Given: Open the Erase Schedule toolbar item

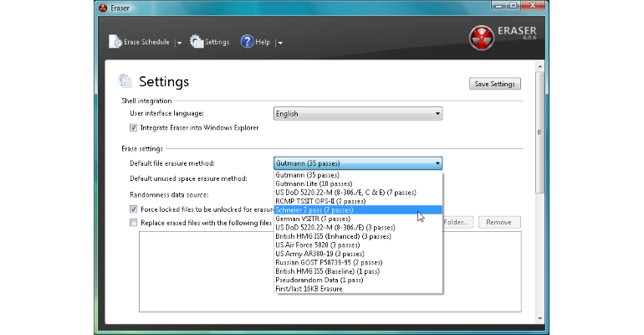Looking at the screenshot, I should 146,42.
